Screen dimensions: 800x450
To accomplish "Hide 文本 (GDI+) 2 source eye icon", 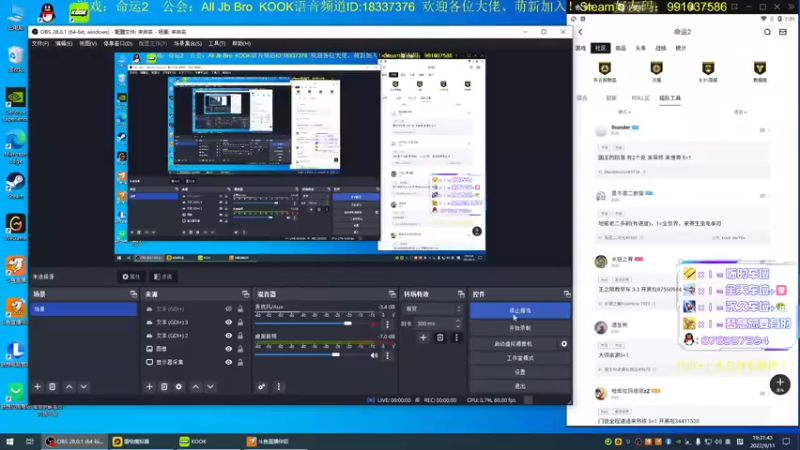I will point(228,336).
